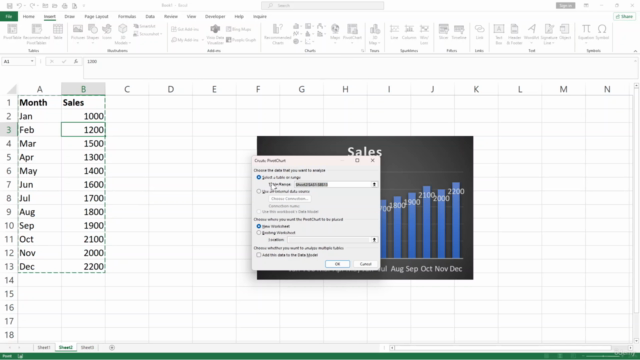Switch to the Formulas tab
The image size is (640, 360).
coord(127,16)
